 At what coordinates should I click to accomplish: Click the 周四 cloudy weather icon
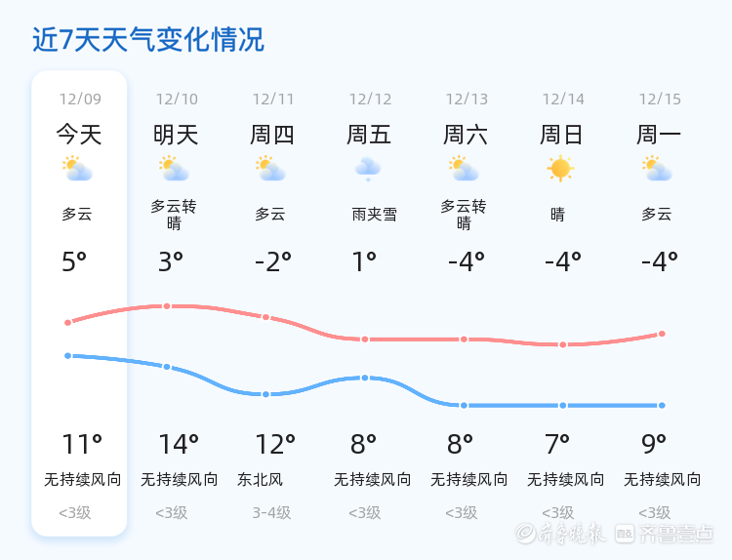pyautogui.click(x=270, y=169)
